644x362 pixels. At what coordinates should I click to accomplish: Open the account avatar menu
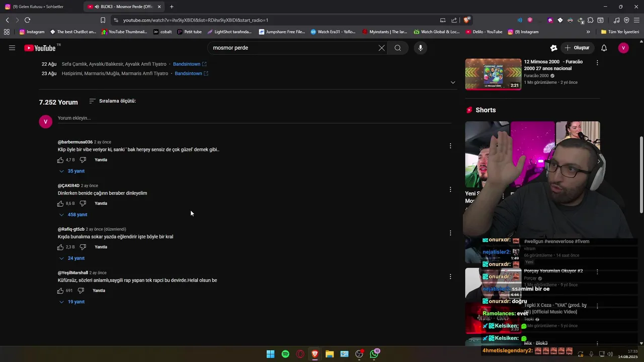point(623,48)
